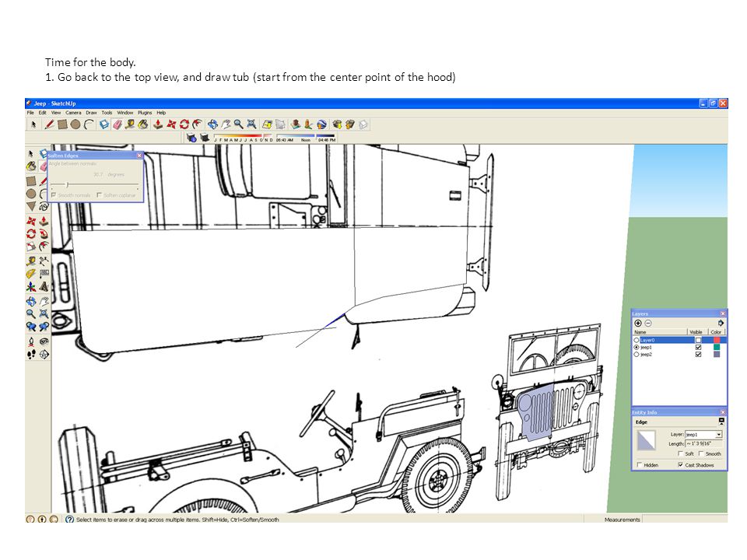Select the 3D Text tool in side toolbar
Viewport: 747px width, 560px height.
tap(44, 287)
